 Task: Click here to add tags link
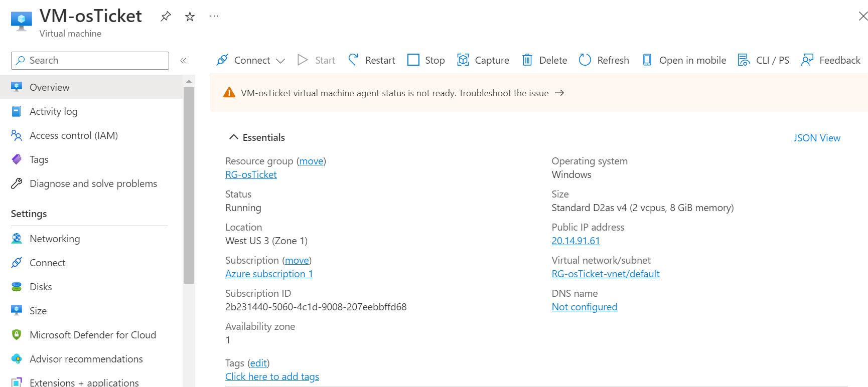coord(272,376)
